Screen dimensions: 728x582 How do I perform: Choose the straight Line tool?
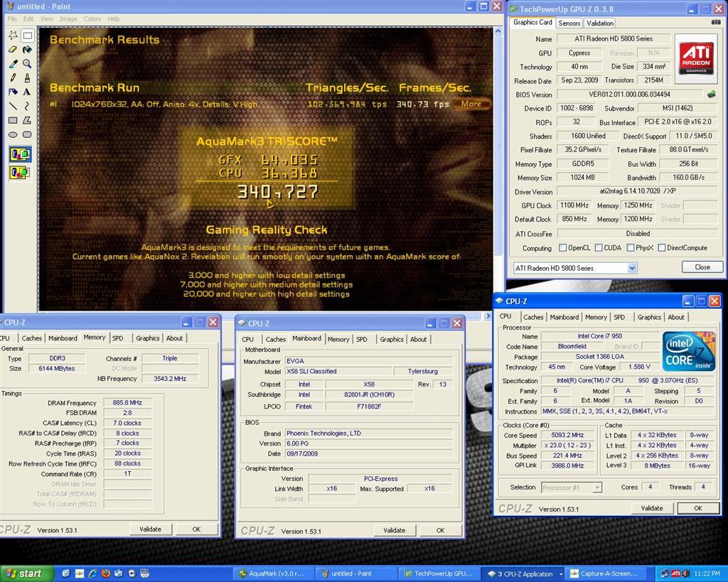pos(13,106)
